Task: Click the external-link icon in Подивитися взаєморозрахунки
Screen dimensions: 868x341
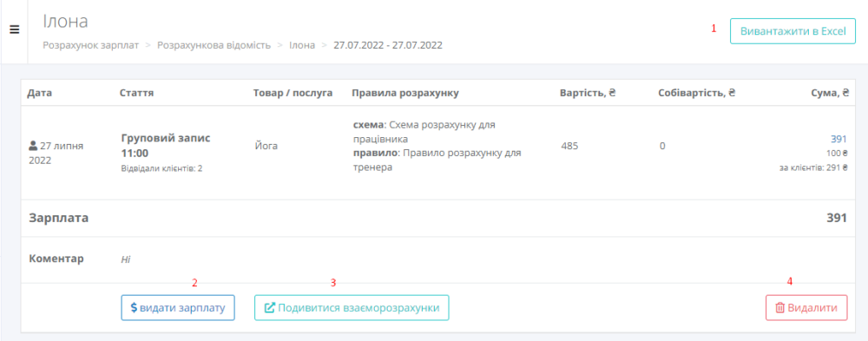Action: coord(270,308)
